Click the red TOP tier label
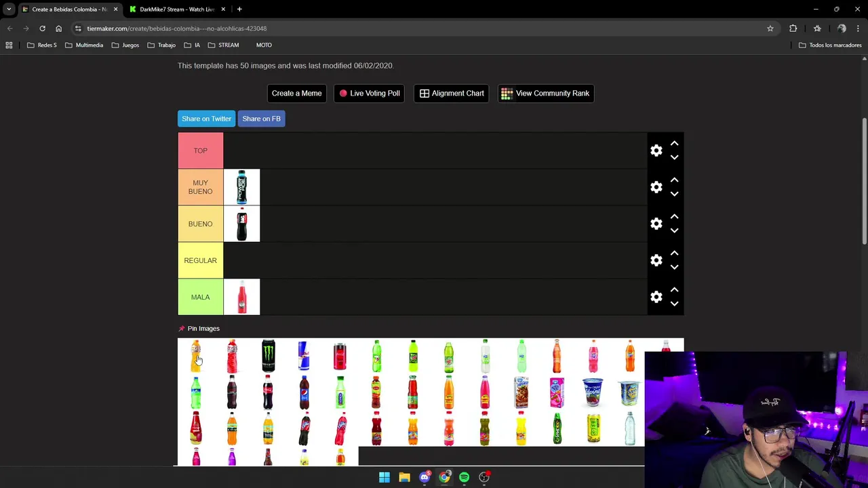Viewport: 868px width, 488px height. [200, 150]
